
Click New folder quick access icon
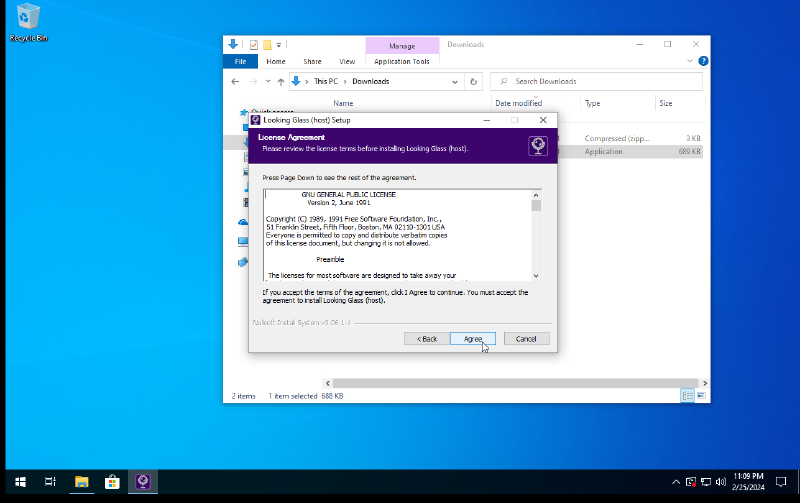(x=267, y=45)
